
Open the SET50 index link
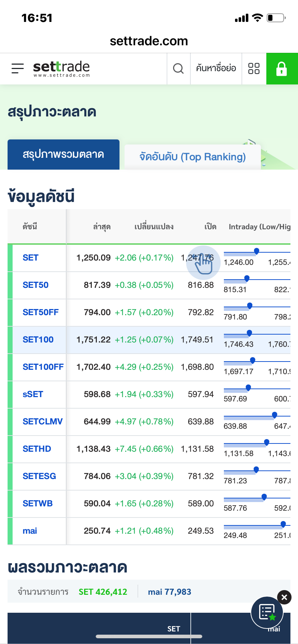point(36,285)
